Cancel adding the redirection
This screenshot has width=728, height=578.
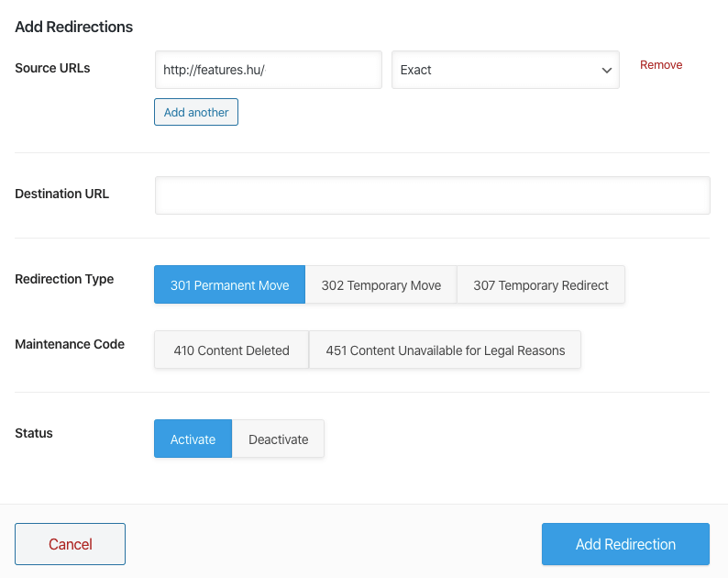coord(70,544)
